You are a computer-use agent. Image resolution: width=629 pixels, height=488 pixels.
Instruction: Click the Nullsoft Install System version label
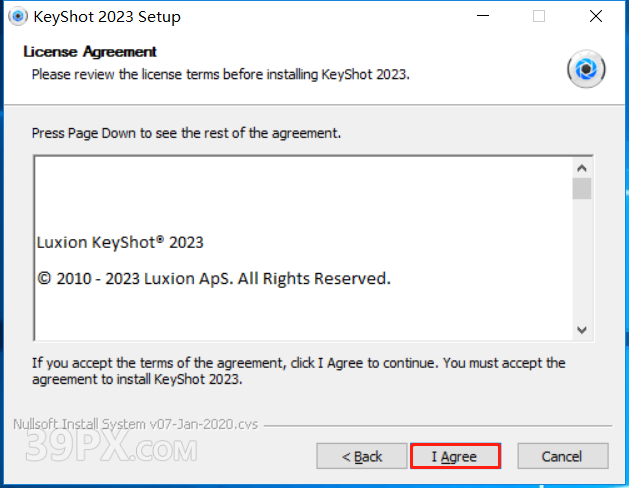(x=135, y=423)
